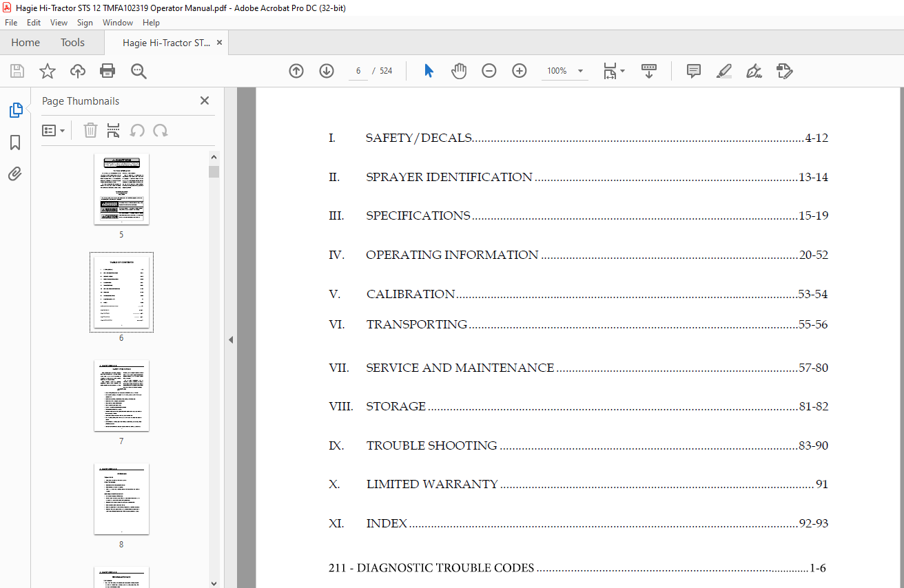Rotate page counterclockwise
The height and width of the screenshot is (588, 904).
pyautogui.click(x=137, y=130)
